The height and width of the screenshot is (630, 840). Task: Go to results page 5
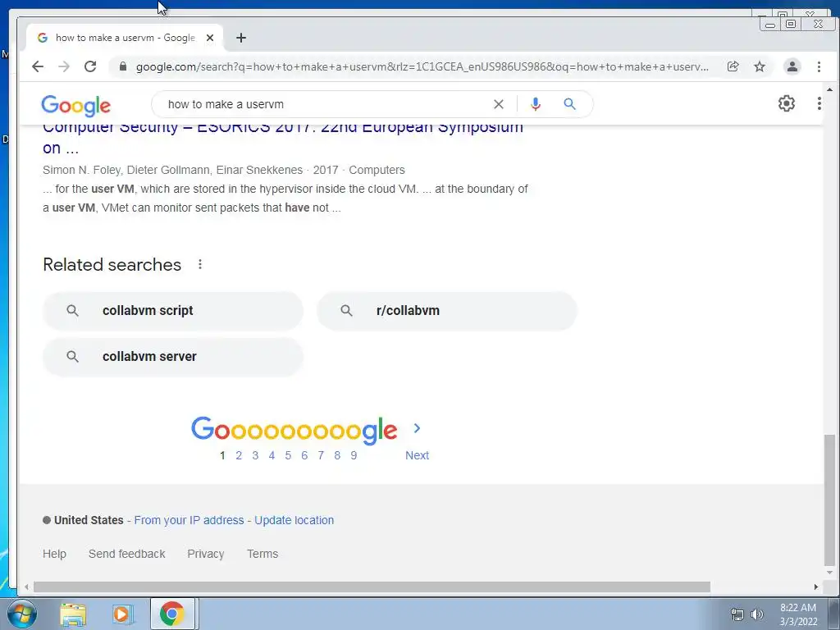[x=288, y=455]
